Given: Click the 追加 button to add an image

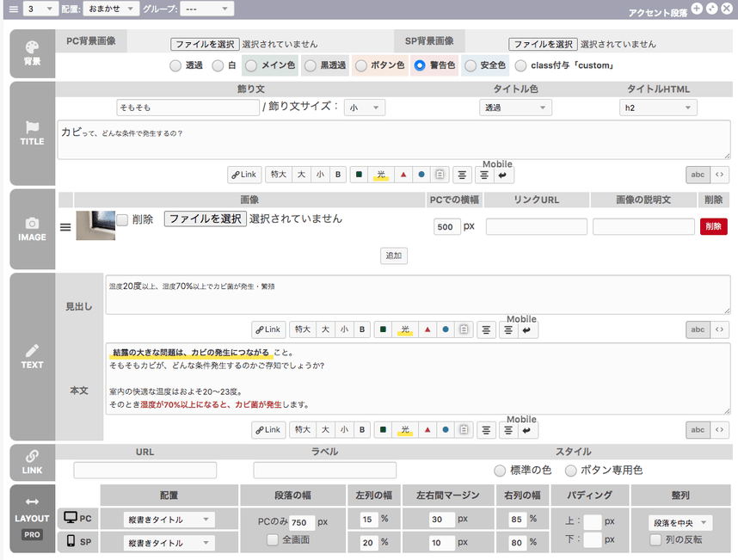Looking at the screenshot, I should [x=394, y=255].
